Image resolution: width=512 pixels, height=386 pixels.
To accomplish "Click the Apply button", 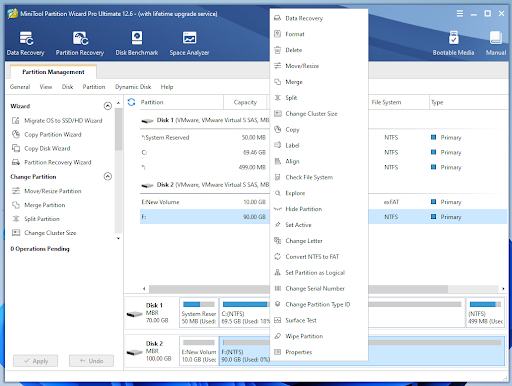I will (36, 361).
